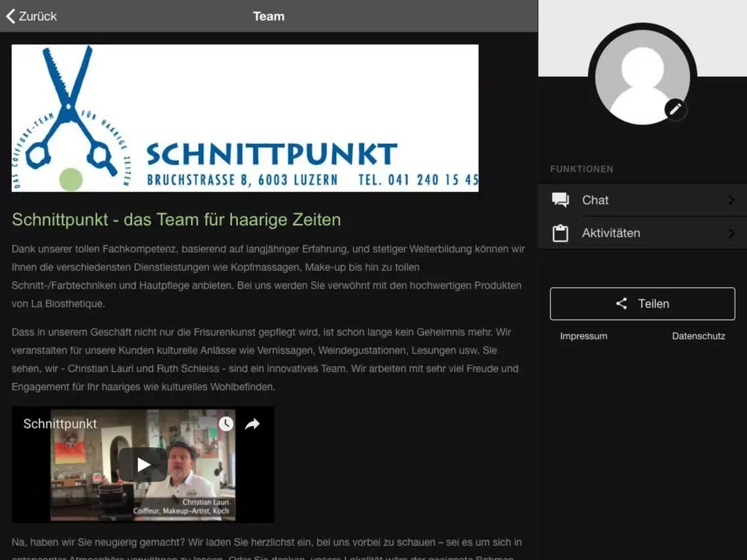The image size is (747, 560).
Task: Open the profile avatar image
Action: 642,77
